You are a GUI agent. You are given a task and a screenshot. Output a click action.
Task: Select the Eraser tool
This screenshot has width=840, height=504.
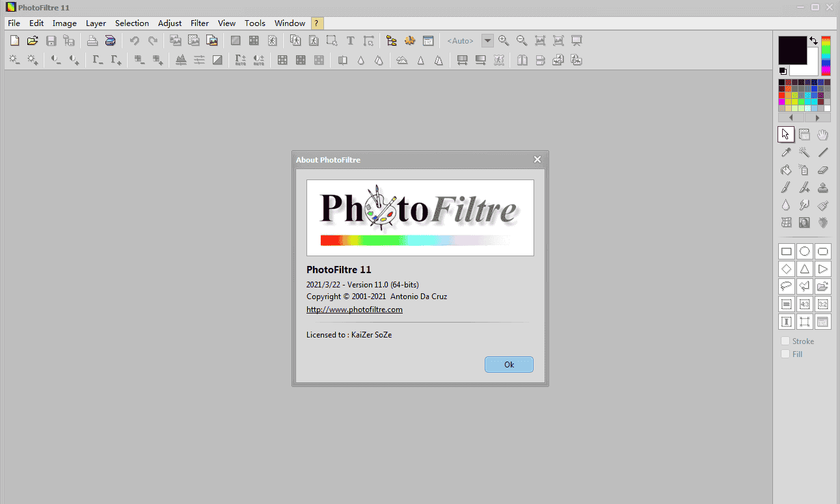(x=822, y=170)
